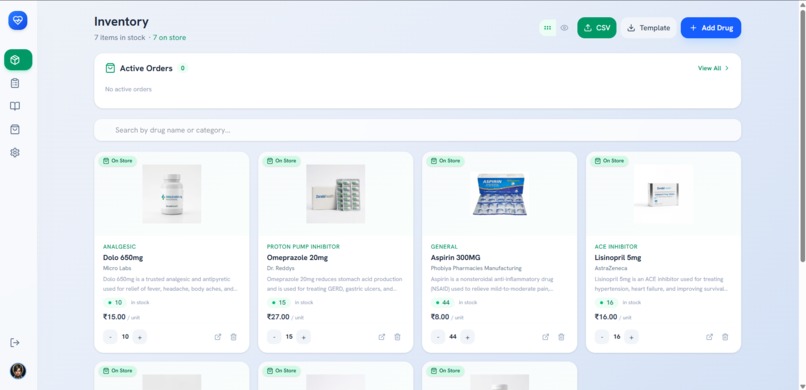Open the clipboard icon in sidebar
The height and width of the screenshot is (390, 806).
pyautogui.click(x=15, y=83)
